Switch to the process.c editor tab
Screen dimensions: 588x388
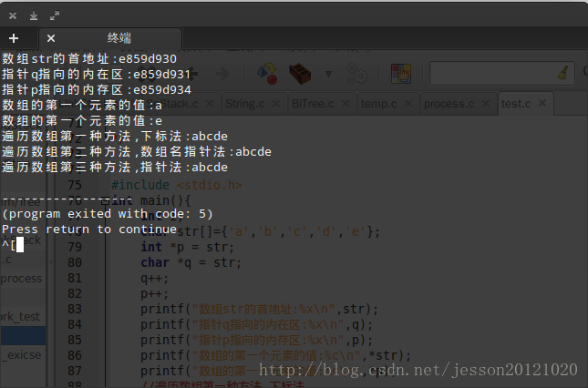[449, 104]
